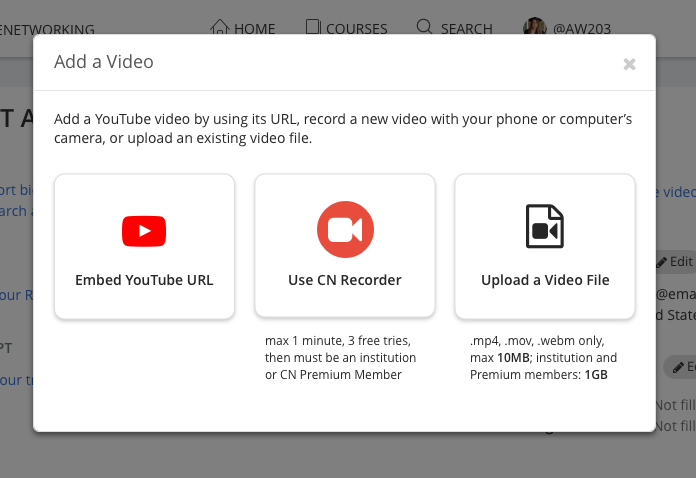
Task: Click the 'Add a YouTube video by using its URL' description
Action: (x=343, y=128)
